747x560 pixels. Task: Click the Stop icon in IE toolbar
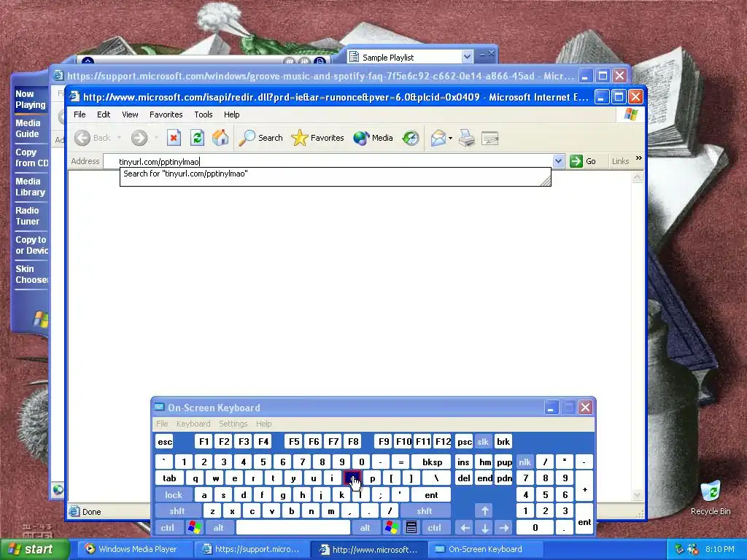174,138
